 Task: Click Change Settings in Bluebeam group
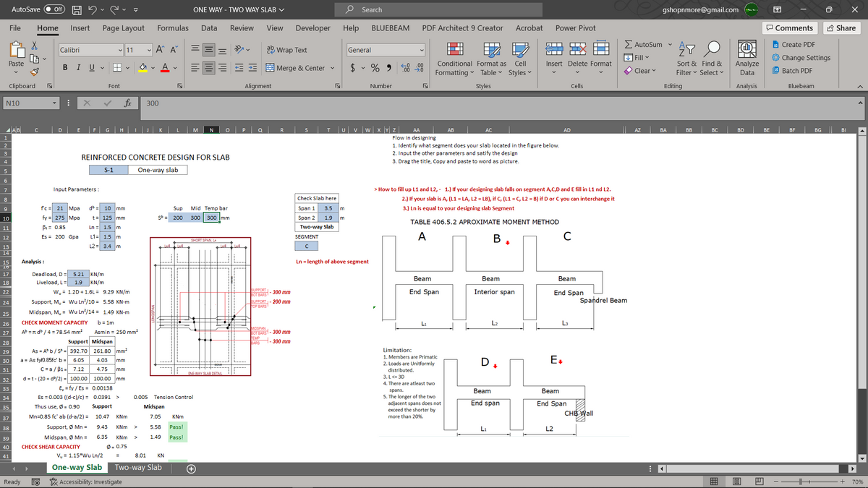pyautogui.click(x=800, y=58)
